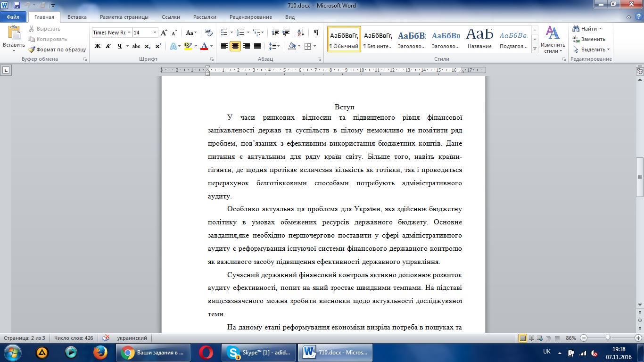Decrease paragraph indent

coord(275,33)
